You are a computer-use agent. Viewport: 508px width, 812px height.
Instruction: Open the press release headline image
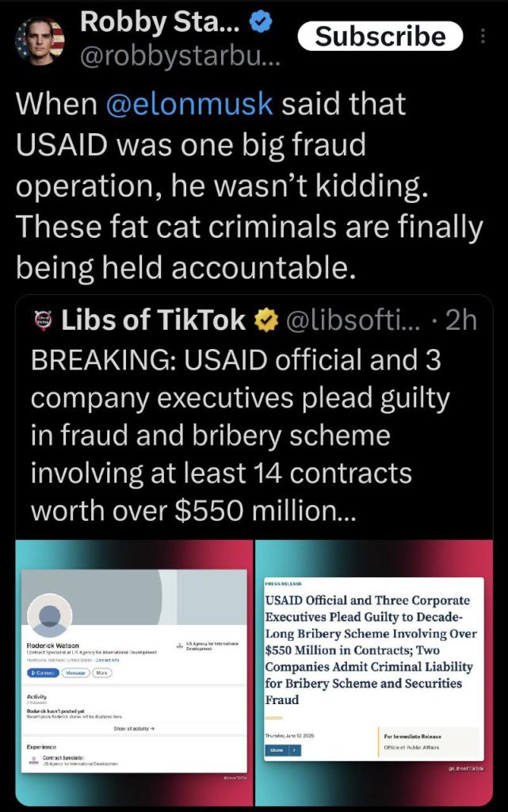372,649
